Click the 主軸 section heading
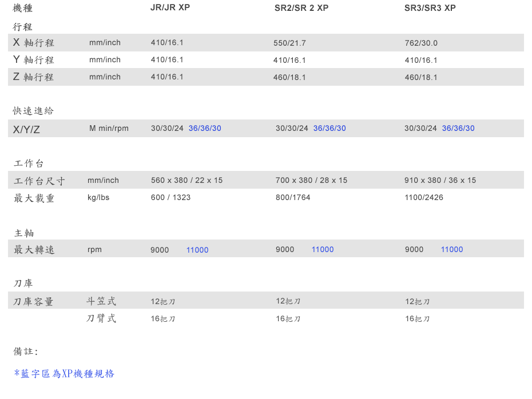The width and height of the screenshot is (532, 399). tap(24, 233)
